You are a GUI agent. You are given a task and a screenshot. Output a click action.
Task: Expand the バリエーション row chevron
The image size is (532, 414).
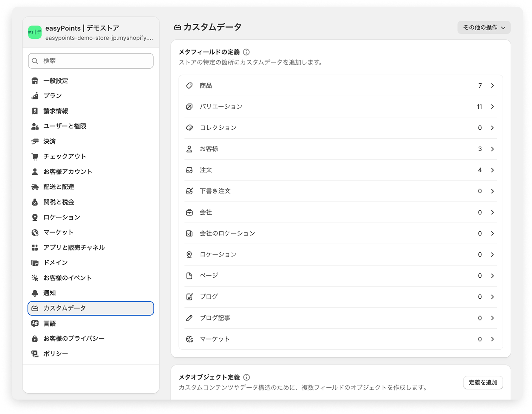click(x=492, y=106)
